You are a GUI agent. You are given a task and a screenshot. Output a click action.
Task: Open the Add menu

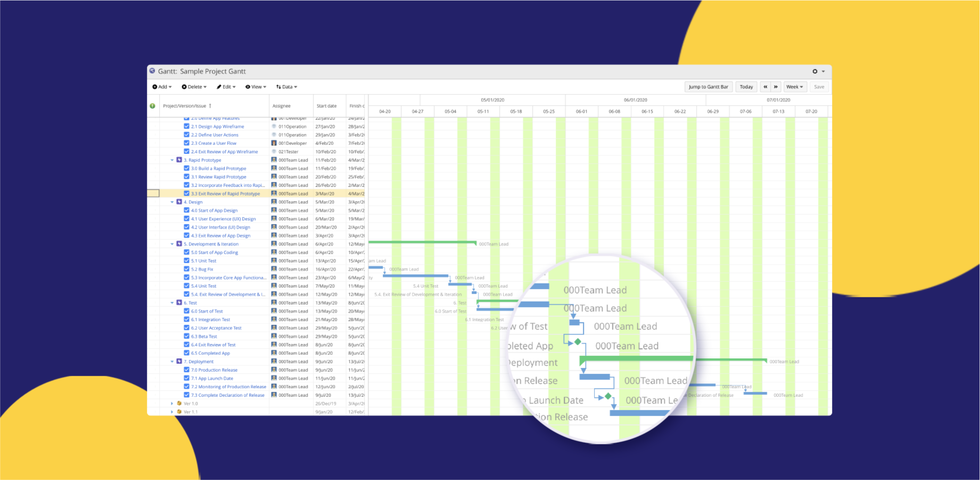[x=162, y=87]
